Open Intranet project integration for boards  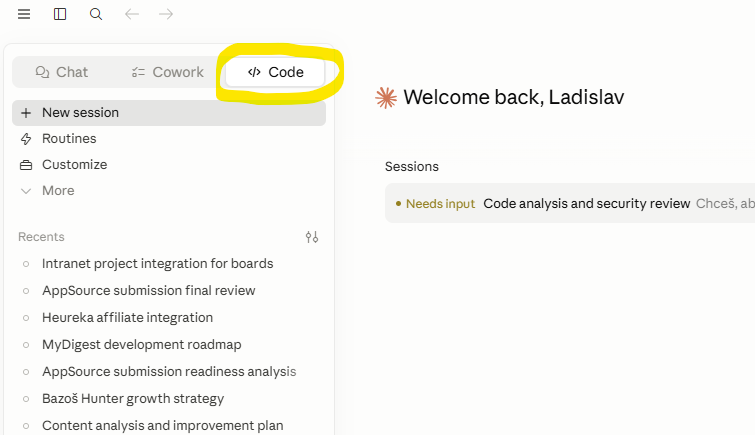(157, 264)
